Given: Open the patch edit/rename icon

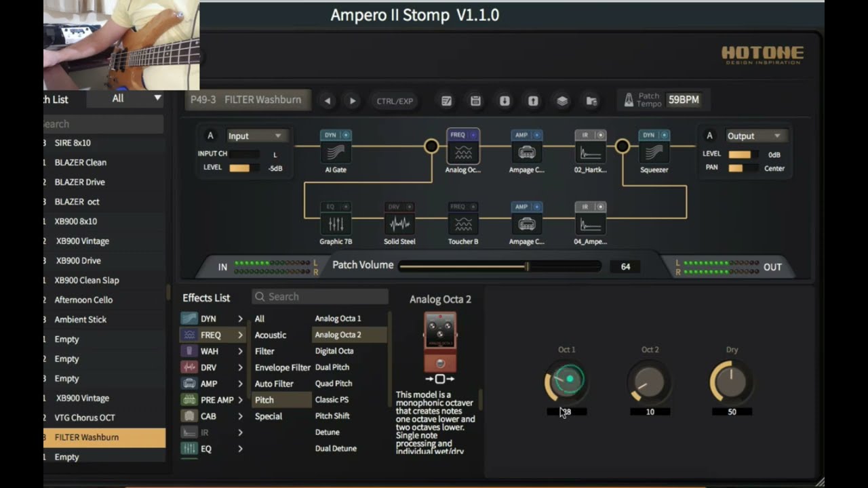Looking at the screenshot, I should pos(446,101).
